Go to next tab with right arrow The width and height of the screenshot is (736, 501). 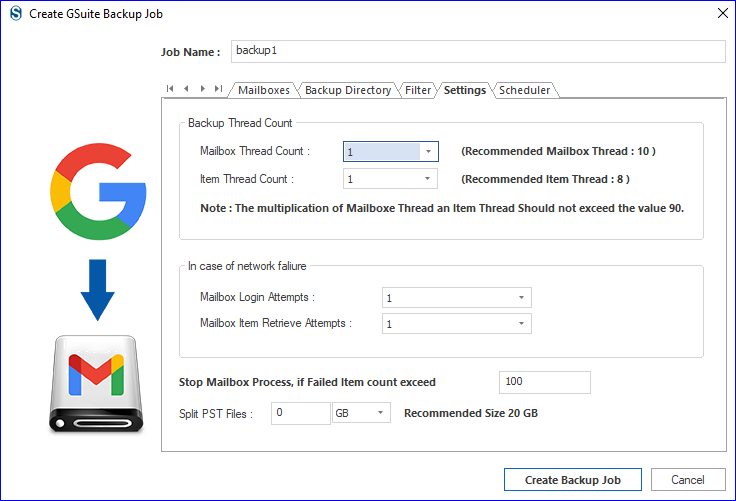(x=202, y=88)
